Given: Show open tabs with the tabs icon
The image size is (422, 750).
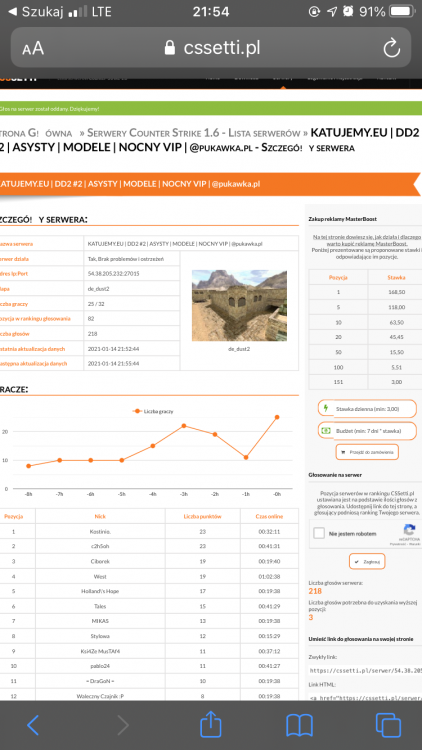Looking at the screenshot, I should (x=388, y=725).
